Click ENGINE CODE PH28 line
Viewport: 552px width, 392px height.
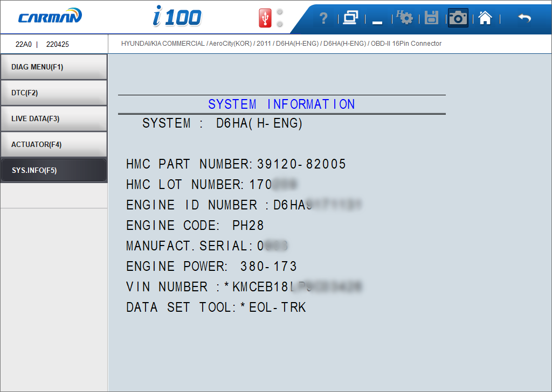click(x=195, y=226)
